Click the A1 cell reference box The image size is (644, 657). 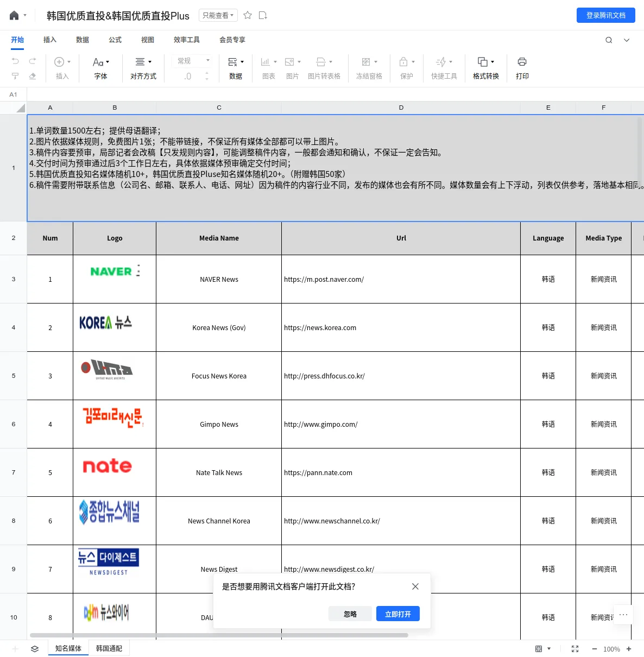click(x=14, y=94)
